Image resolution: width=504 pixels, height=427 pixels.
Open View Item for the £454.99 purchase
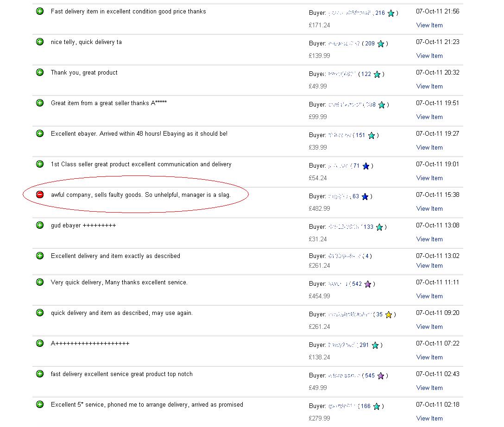tap(429, 296)
